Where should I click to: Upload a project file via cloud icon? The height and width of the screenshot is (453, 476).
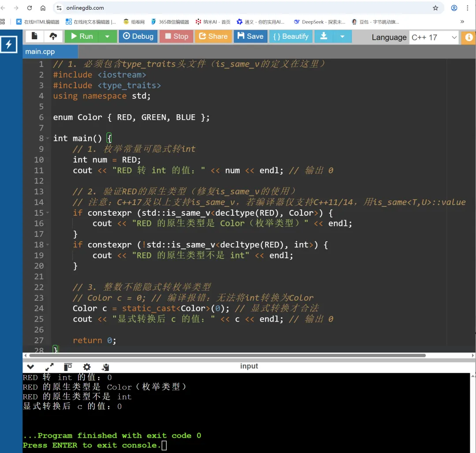point(54,37)
